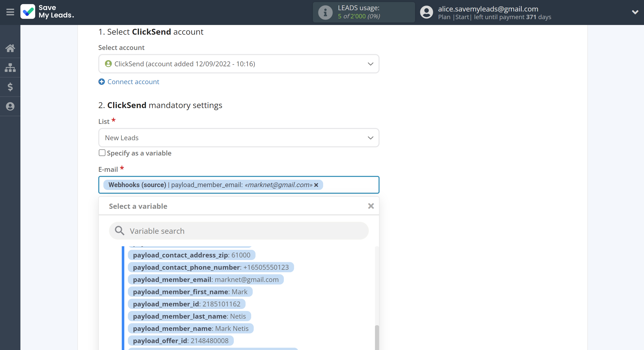Click the variable list scrollbar thumb
Image resolution: width=644 pixels, height=350 pixels.
pyautogui.click(x=377, y=338)
